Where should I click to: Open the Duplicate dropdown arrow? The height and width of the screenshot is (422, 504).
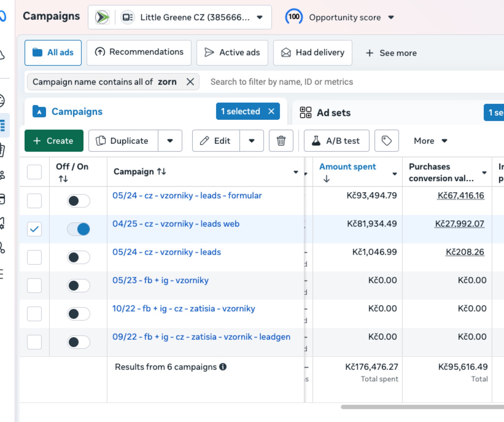pos(170,141)
